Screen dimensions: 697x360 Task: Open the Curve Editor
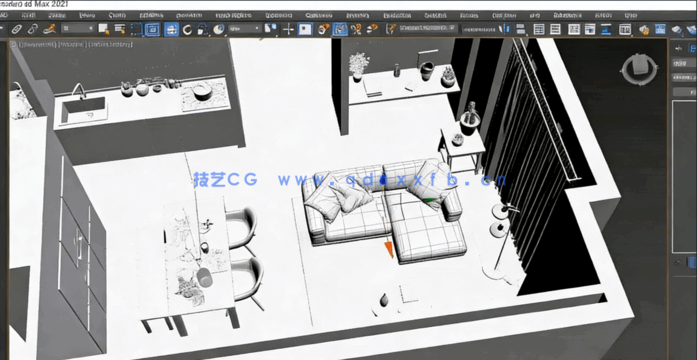[x=590, y=29]
